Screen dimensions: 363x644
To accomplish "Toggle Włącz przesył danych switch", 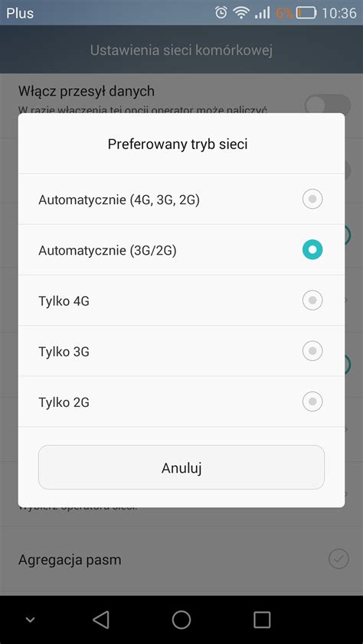I will coord(328,105).
